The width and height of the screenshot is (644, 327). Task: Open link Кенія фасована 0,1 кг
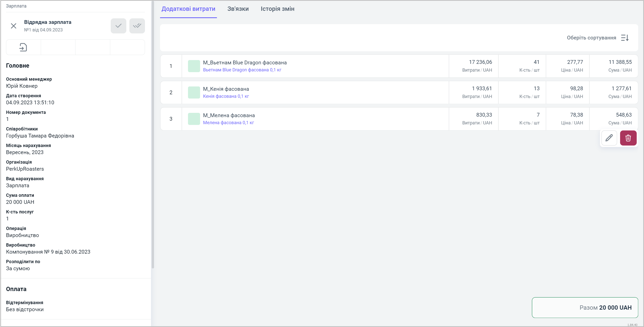(226, 96)
